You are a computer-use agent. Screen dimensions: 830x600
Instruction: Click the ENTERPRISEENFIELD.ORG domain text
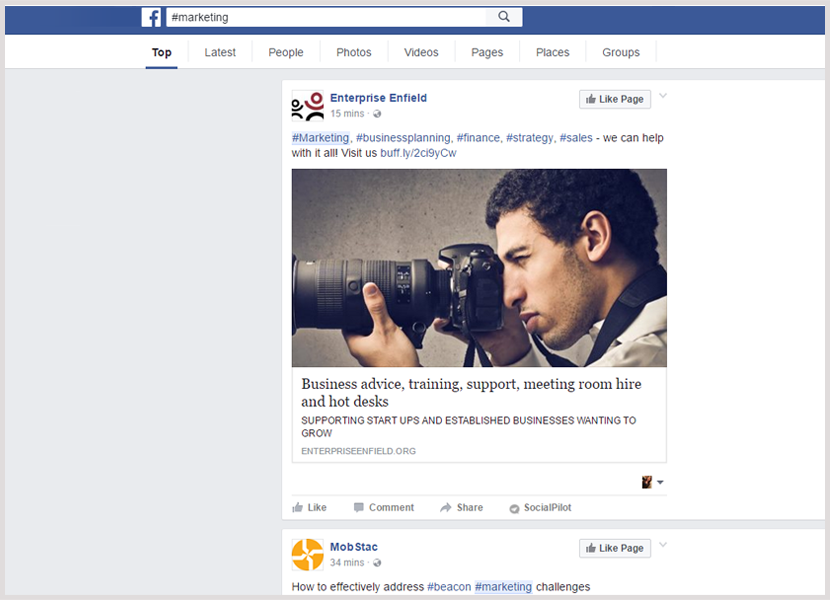[x=358, y=451]
